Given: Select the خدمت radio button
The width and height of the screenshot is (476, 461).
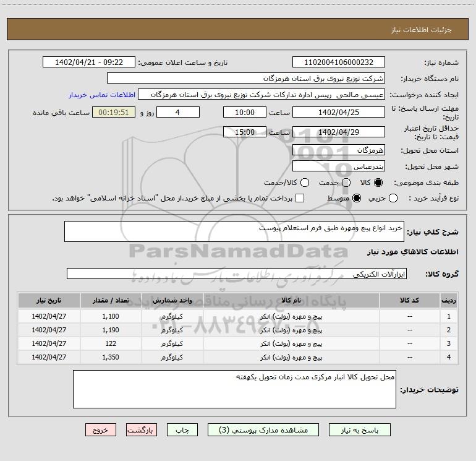Looking at the screenshot, I should point(346,183).
